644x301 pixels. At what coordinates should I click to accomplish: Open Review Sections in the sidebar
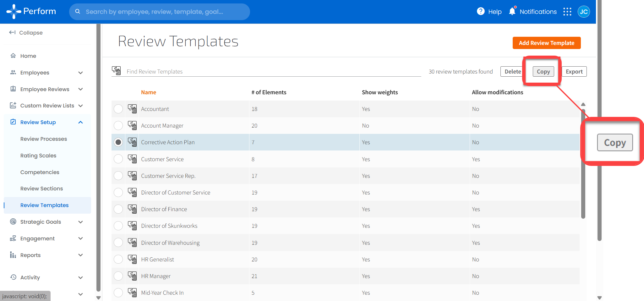point(41,188)
